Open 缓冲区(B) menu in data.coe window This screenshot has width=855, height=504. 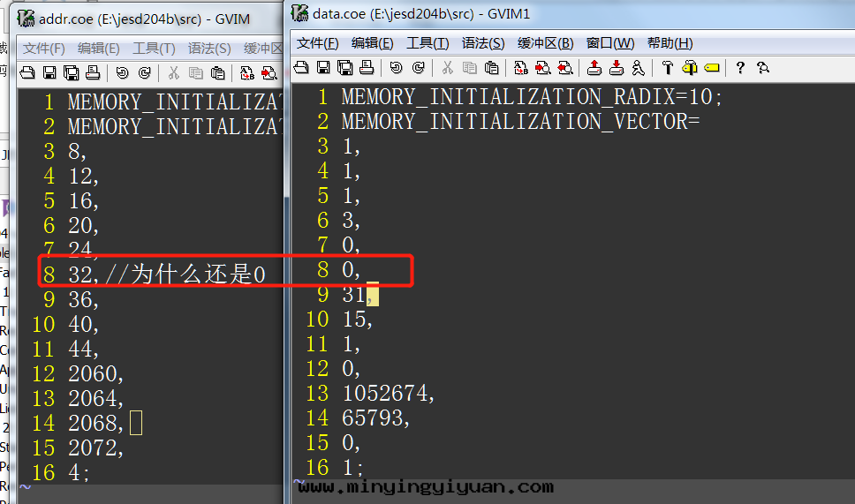coord(545,43)
